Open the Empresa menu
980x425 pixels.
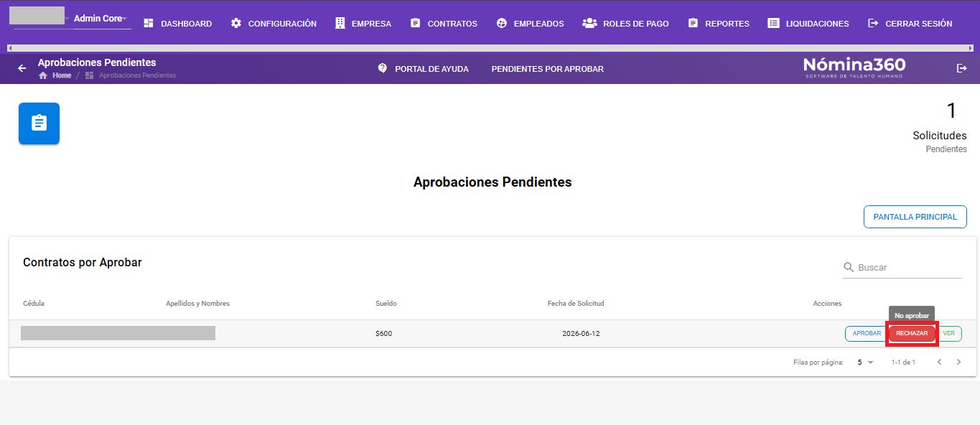pos(363,24)
